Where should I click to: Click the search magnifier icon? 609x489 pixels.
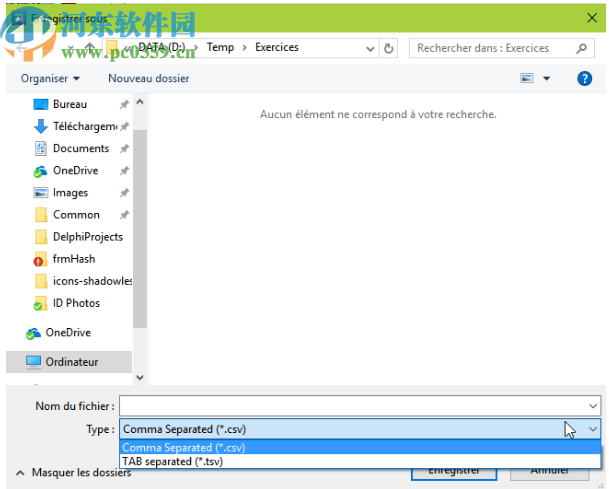[582, 49]
